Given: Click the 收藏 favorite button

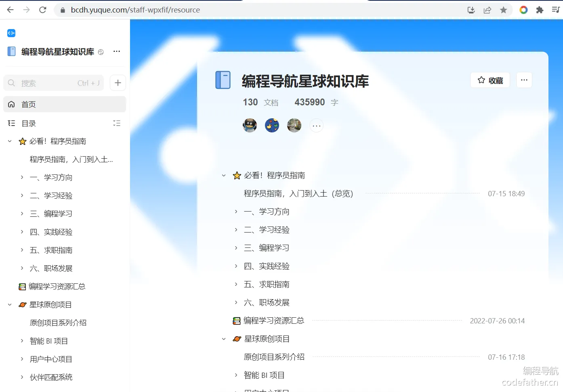Looking at the screenshot, I should (490, 80).
